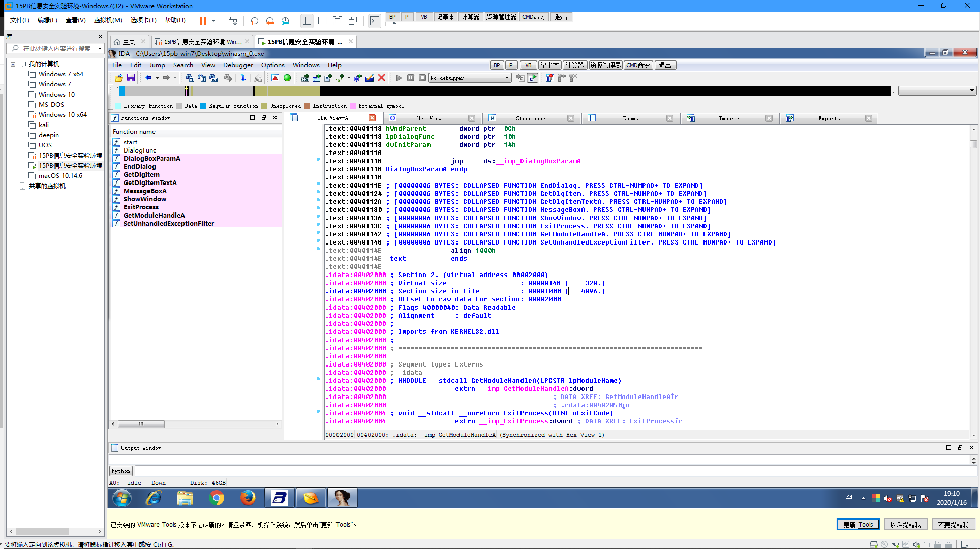Collapse 我的计算机 tree node
Viewport: 980px width, 549px height.
pos(13,64)
